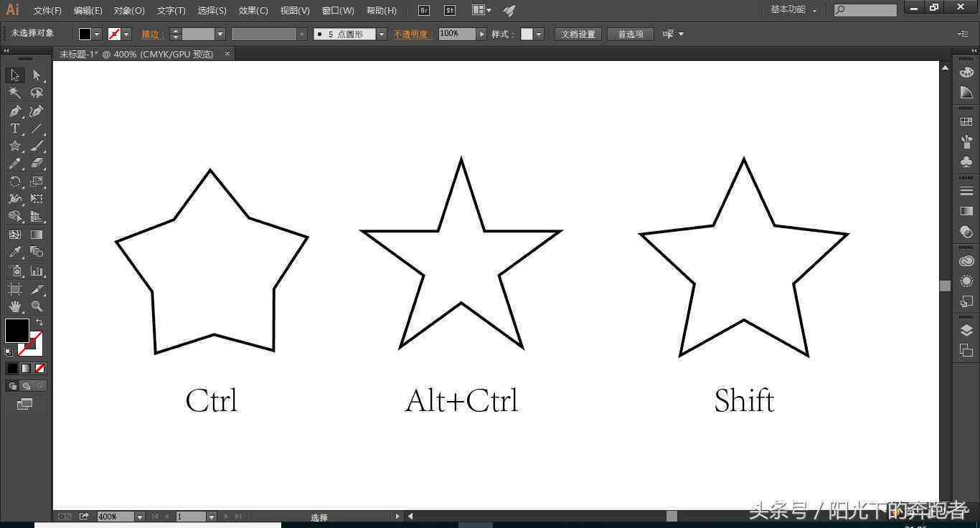The image size is (980, 528).
Task: Open the Artboards panel icon
Action: (x=966, y=350)
